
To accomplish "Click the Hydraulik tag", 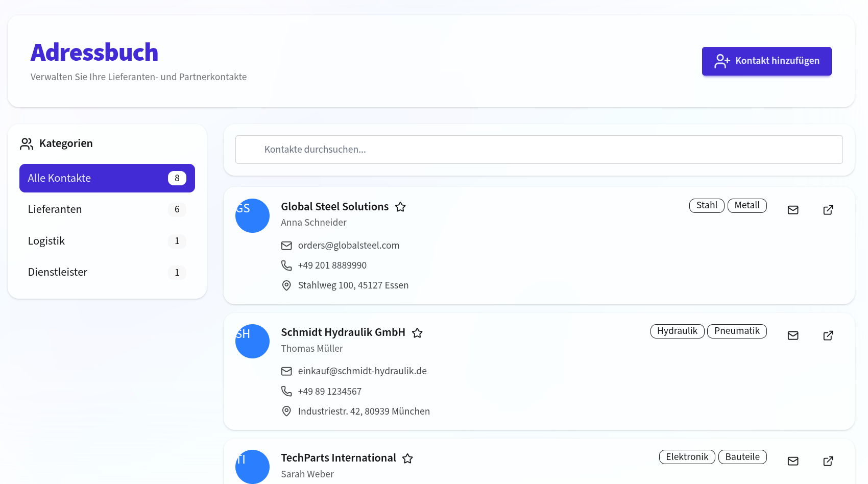I will pyautogui.click(x=677, y=331).
